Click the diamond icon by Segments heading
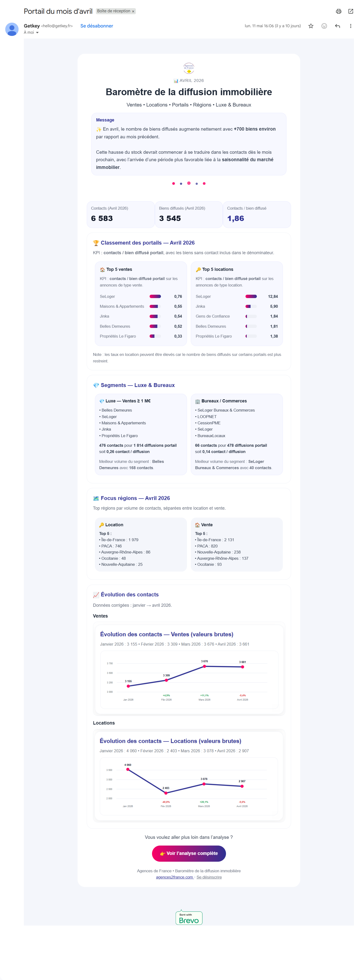 tap(96, 385)
